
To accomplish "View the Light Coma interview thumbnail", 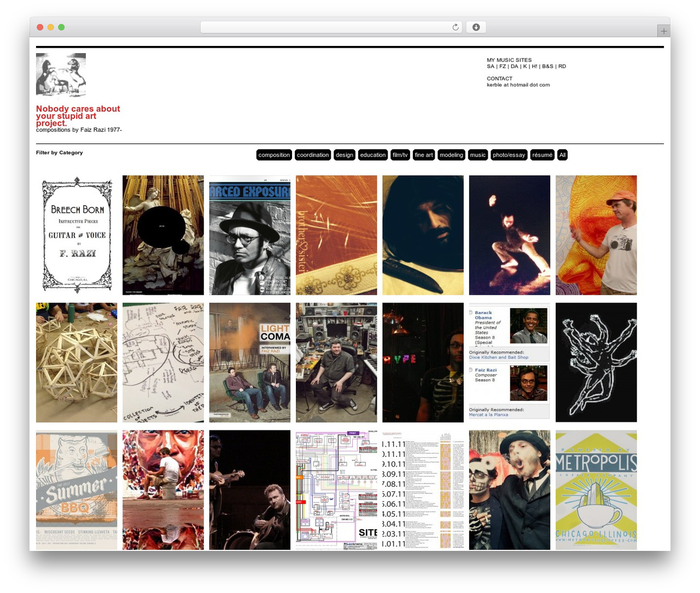I will 250,363.
